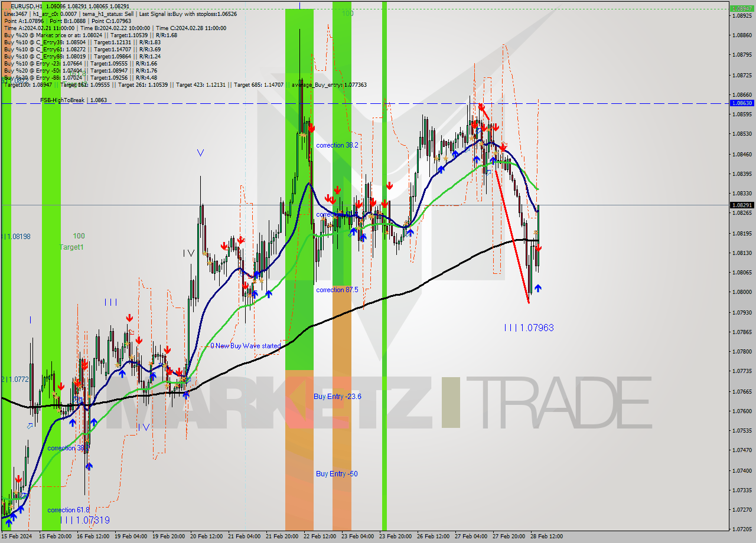This screenshot has height=543, width=756.
Task: Click the 'I I I 1.07963' wave label
Action: 529,328
